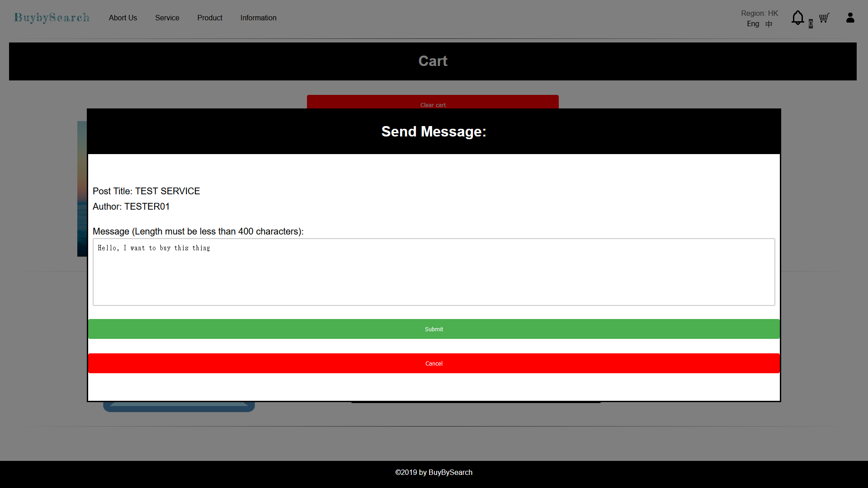Open the Product menu item

(x=209, y=18)
